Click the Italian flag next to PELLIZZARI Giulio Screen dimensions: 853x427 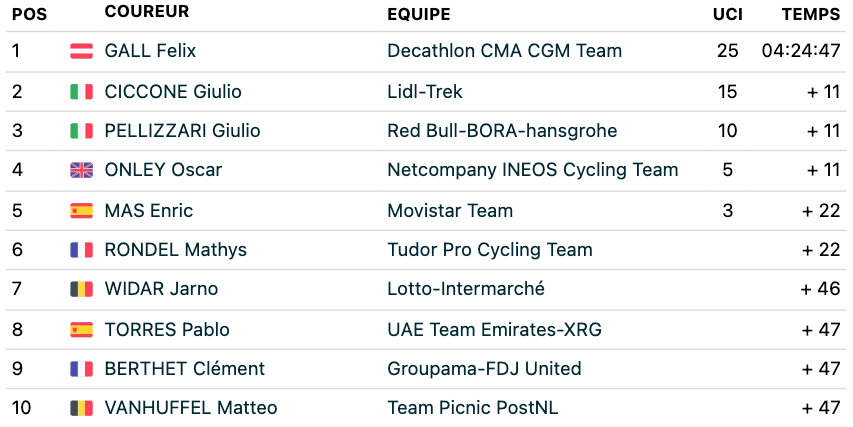82,131
